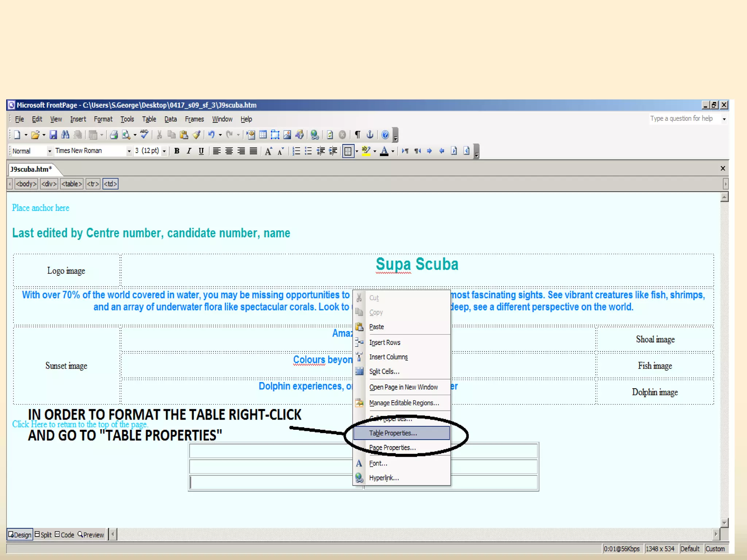This screenshot has height=560, width=747.
Task: Click the Insert Table toolbar icon
Action: pyautogui.click(x=263, y=135)
